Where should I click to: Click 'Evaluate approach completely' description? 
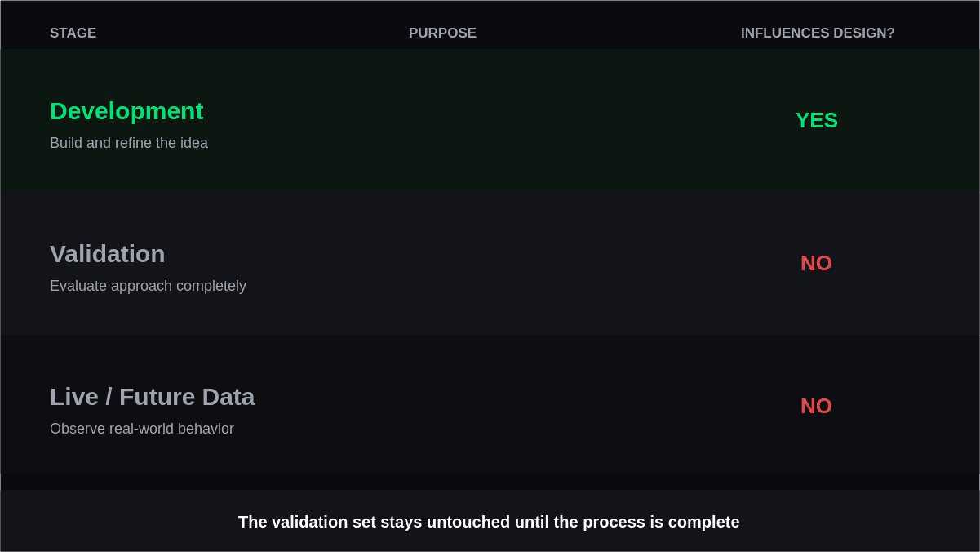148,286
